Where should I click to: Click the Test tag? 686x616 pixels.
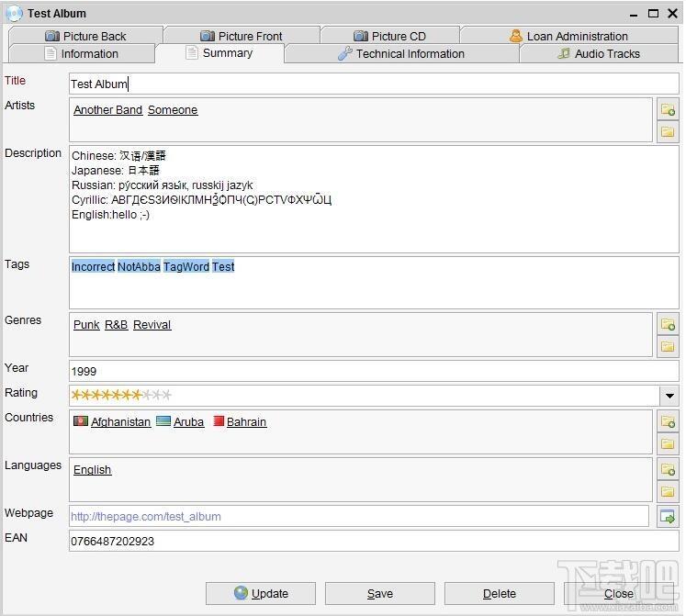pos(223,266)
